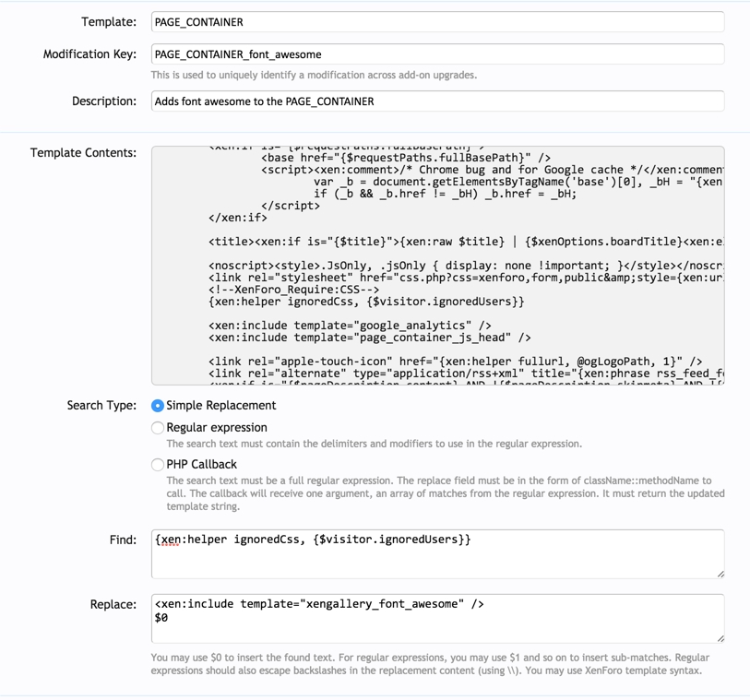Click the apple-touch-icon link line
Screen dimensions: 750x700
[x=455, y=362]
